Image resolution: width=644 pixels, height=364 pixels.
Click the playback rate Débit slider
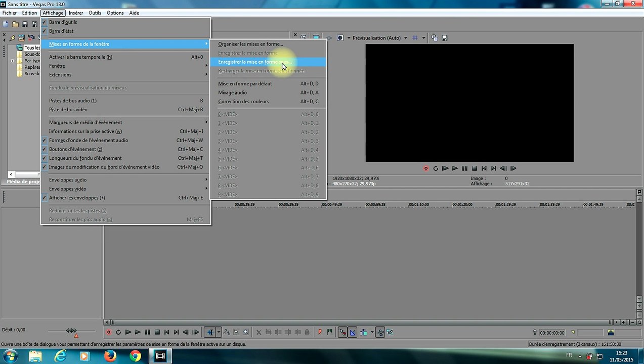coord(72,331)
